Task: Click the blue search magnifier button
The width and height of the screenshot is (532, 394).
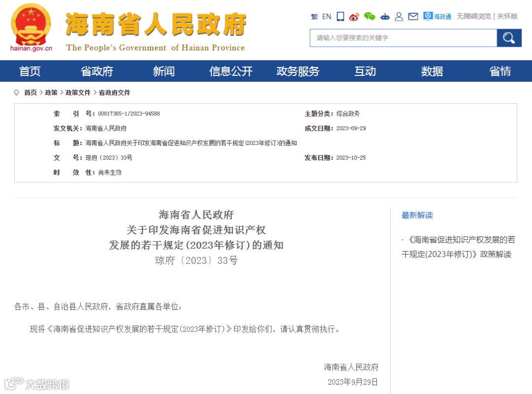Action: pyautogui.click(x=509, y=37)
